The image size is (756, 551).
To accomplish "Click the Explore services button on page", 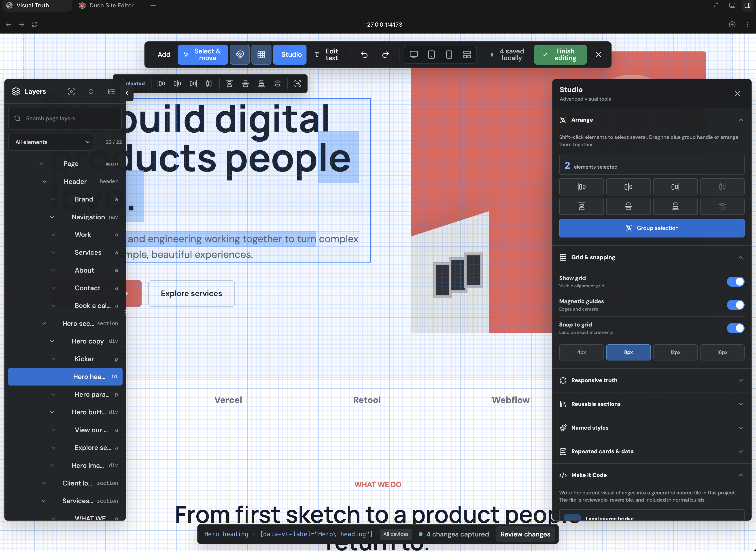I will click(191, 294).
